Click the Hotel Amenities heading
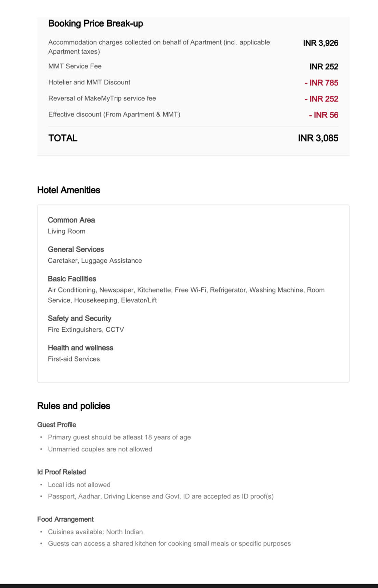Viewport: 378px width, 588px height. tap(68, 190)
